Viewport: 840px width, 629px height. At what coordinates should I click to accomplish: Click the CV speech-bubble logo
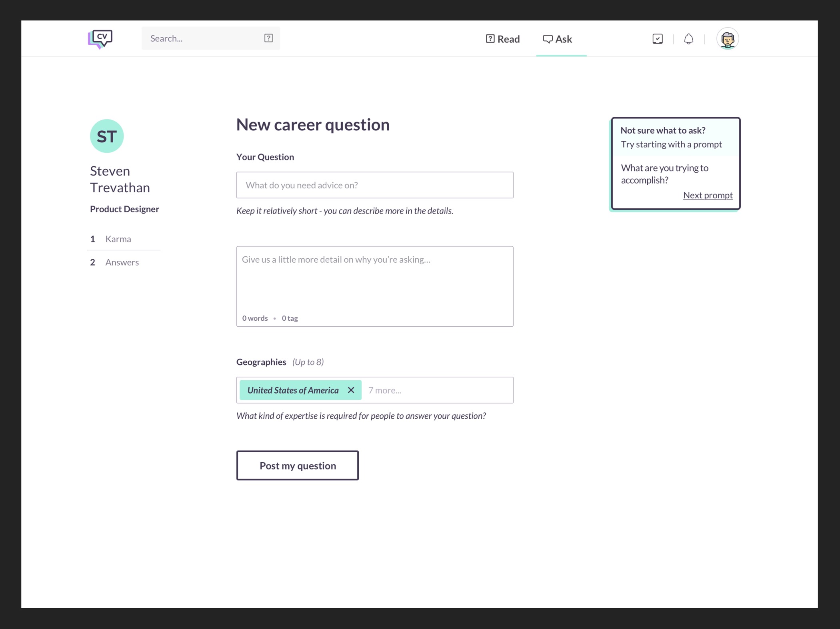click(x=100, y=39)
